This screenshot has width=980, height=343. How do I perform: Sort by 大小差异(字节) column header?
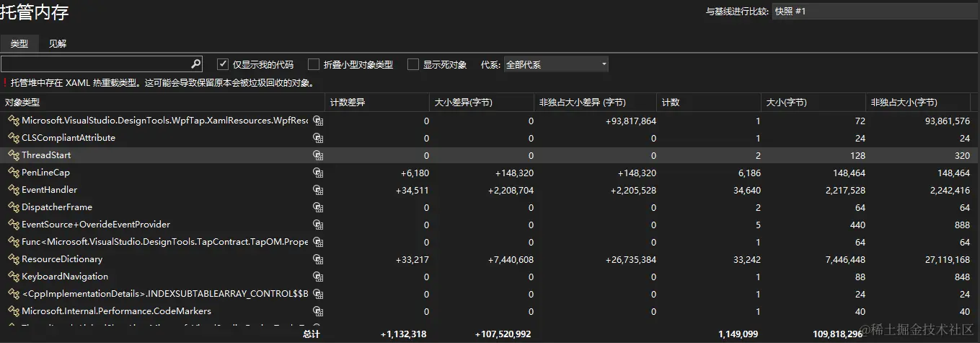point(482,103)
